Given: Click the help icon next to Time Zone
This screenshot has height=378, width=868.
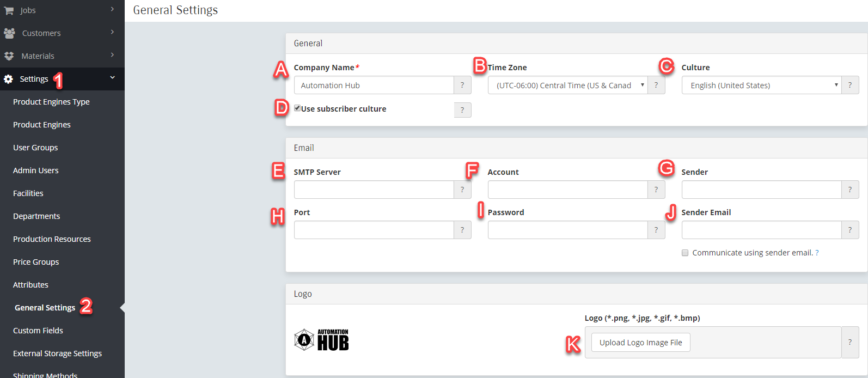Looking at the screenshot, I should [656, 85].
